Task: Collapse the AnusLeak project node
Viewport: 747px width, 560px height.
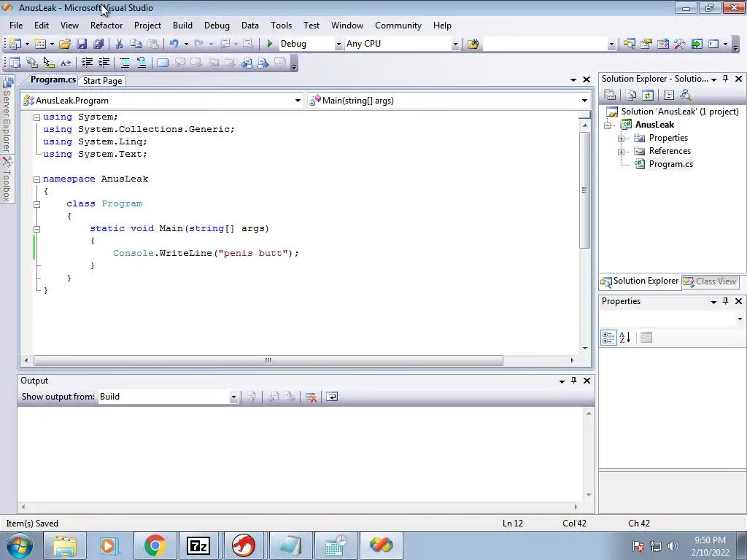Action: click(608, 125)
